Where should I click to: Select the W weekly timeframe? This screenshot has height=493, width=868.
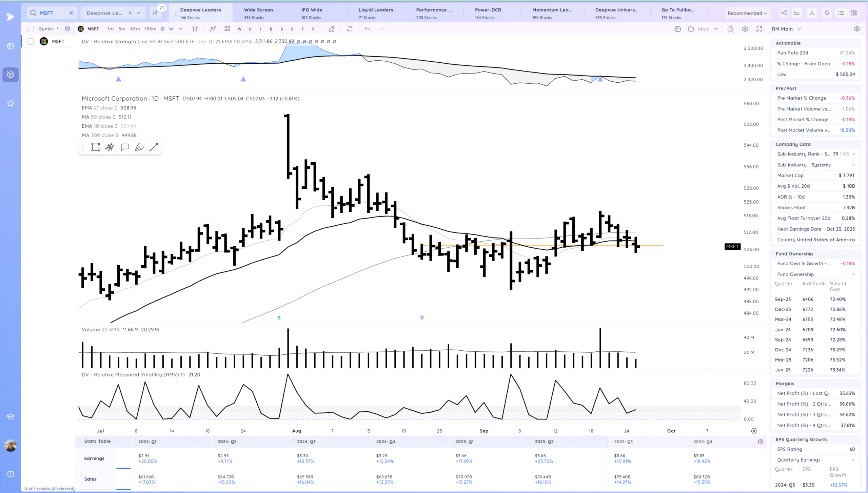[x=171, y=29]
